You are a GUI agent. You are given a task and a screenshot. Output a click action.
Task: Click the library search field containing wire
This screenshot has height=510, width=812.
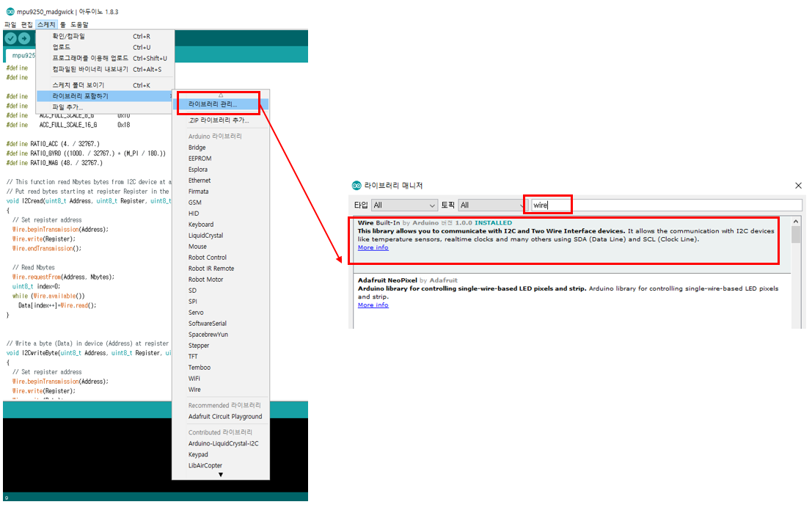667,205
